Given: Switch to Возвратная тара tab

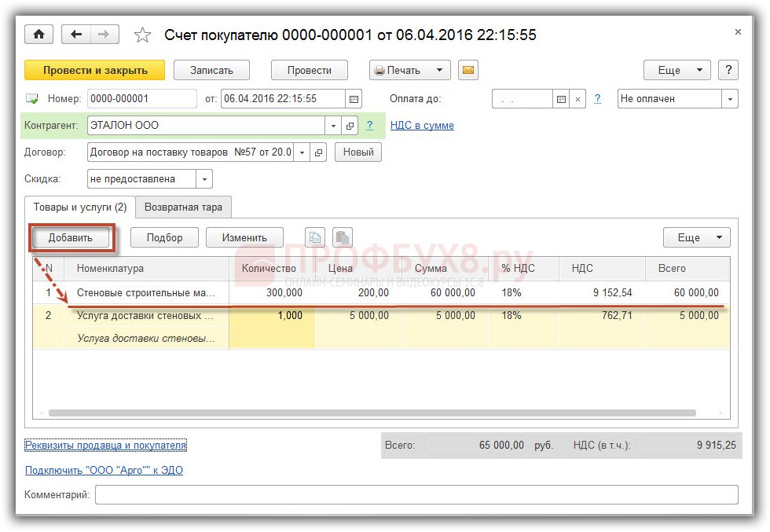Looking at the screenshot, I should (183, 207).
